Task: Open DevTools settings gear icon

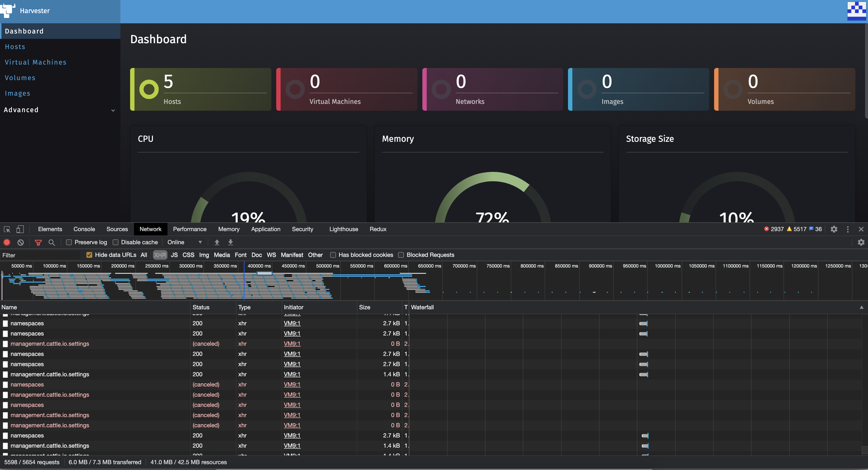Action: (834, 229)
